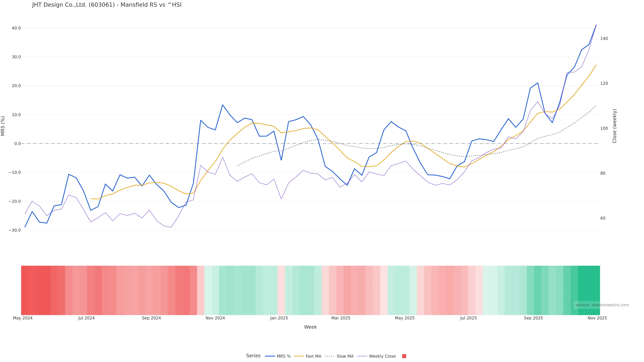This screenshot has width=644, height=362.
Task: Click the Nov 2024 date tick
Action: (215, 318)
